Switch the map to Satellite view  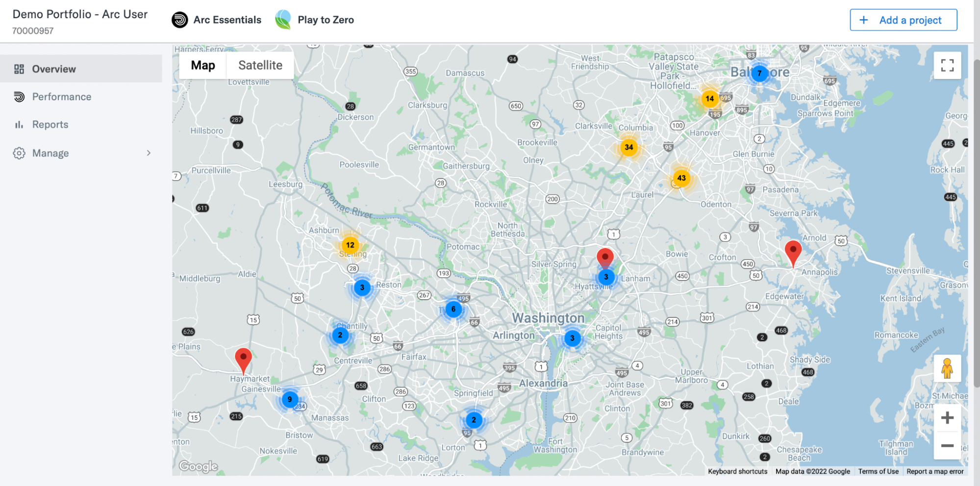pos(260,65)
